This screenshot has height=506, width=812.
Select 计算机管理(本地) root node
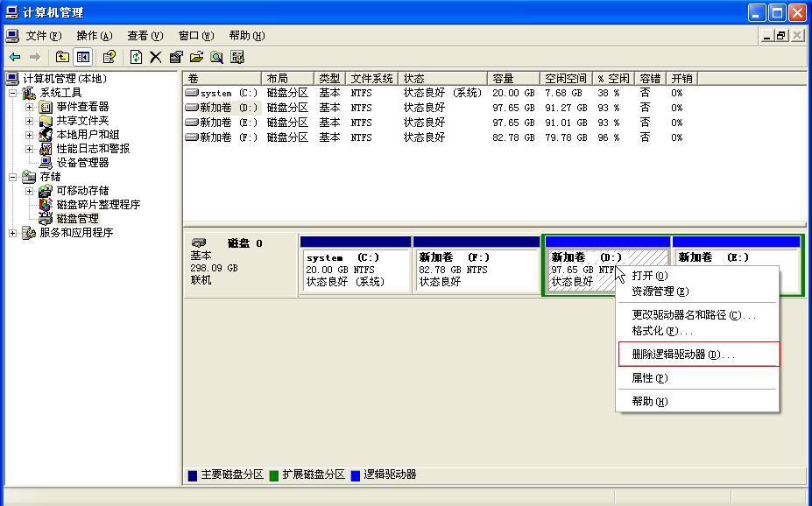[x=65, y=79]
